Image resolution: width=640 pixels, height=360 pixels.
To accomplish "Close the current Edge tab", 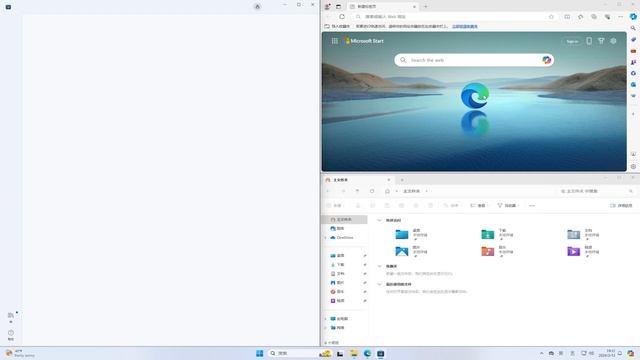I will pyautogui.click(x=414, y=7).
